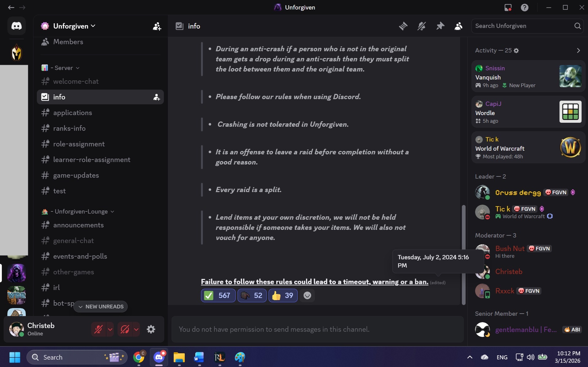Open user settings gear
Viewport: 588px width, 367px height.
click(151, 329)
